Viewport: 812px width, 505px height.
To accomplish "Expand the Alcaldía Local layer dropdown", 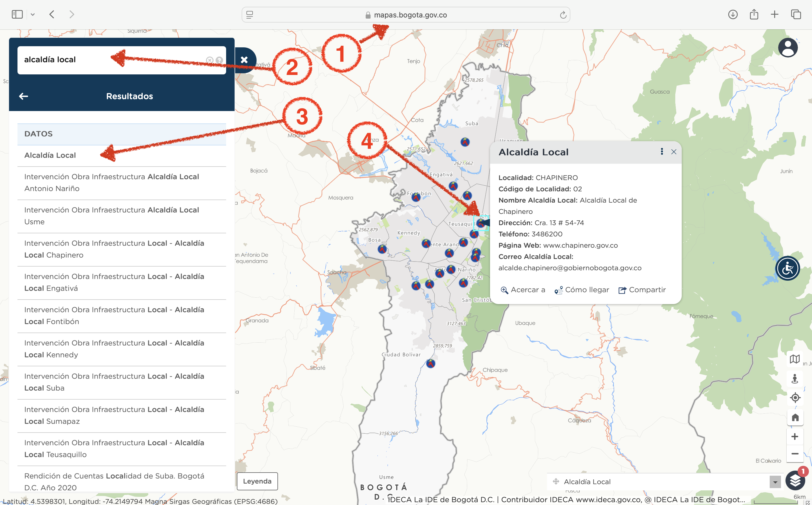I will click(x=775, y=482).
